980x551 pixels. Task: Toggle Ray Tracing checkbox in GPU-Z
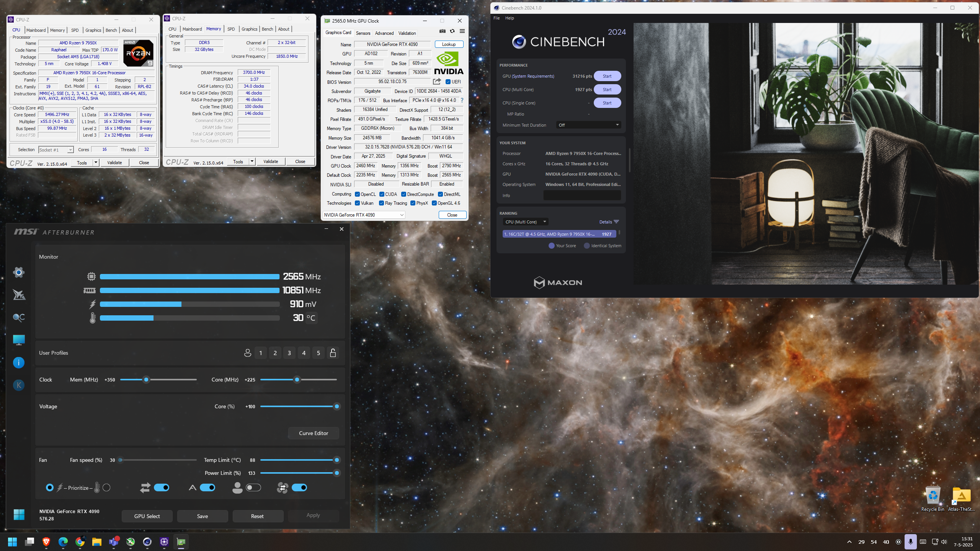[381, 203]
